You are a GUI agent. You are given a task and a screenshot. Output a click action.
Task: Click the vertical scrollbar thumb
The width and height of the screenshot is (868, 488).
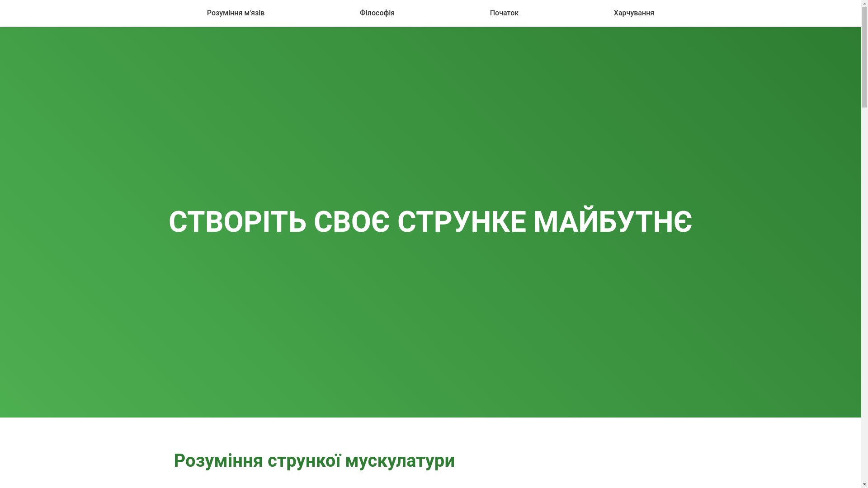(864, 57)
